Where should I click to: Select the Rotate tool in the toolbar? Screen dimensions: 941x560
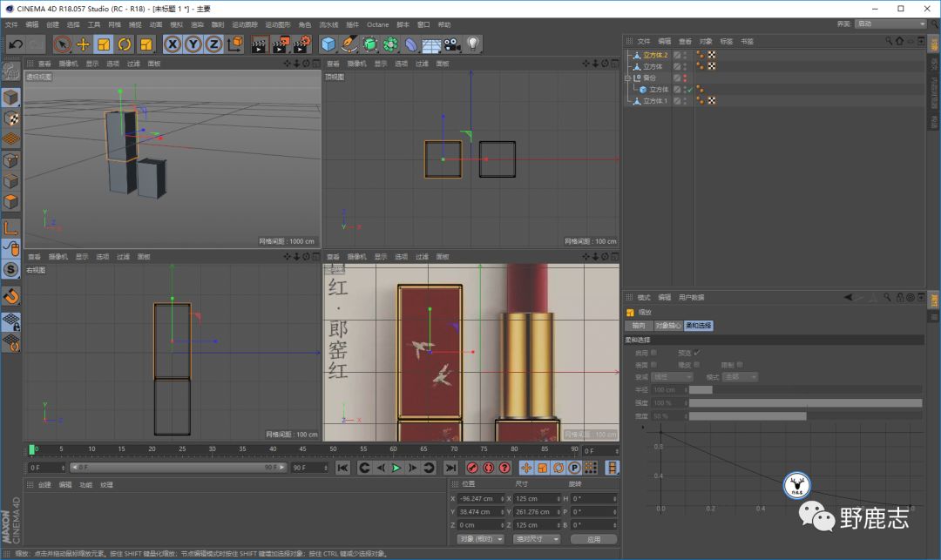pos(125,44)
